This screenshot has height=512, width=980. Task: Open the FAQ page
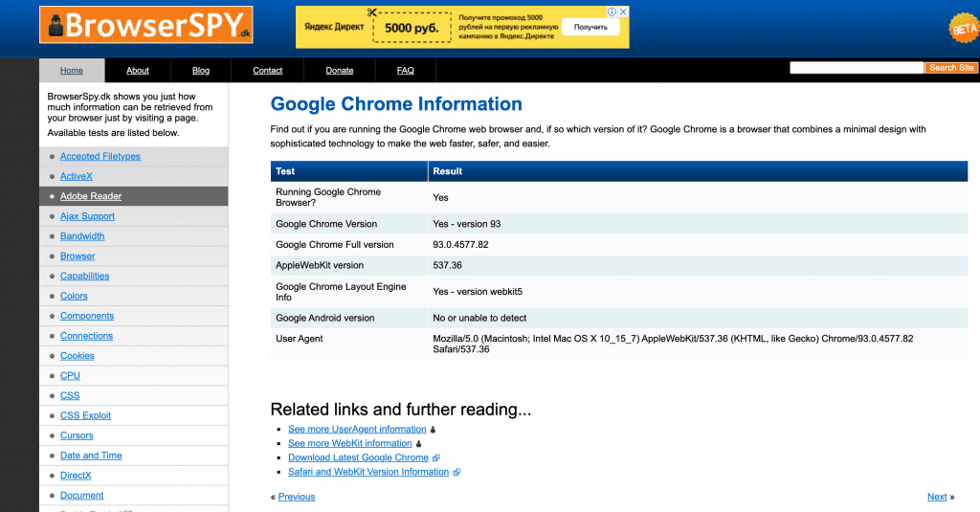(x=406, y=71)
